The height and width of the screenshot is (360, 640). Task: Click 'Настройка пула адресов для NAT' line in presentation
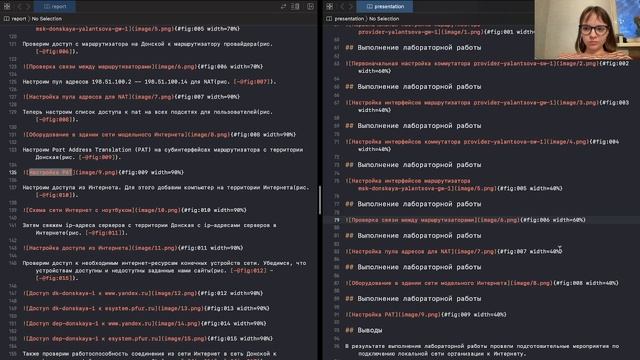(454, 251)
